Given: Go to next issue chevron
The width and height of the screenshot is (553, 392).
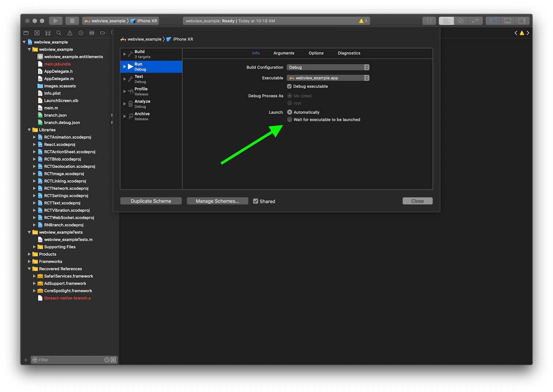Looking at the screenshot, I should point(528,33).
